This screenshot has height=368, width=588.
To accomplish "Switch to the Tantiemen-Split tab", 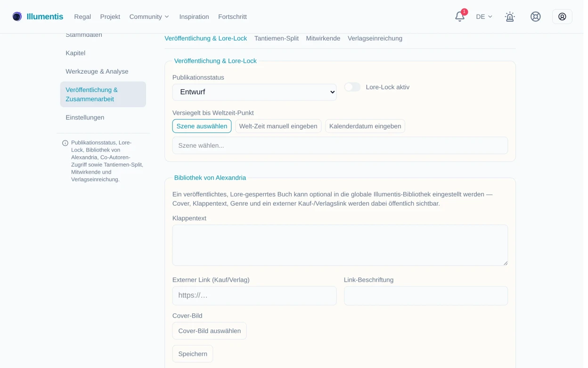I will tap(277, 38).
